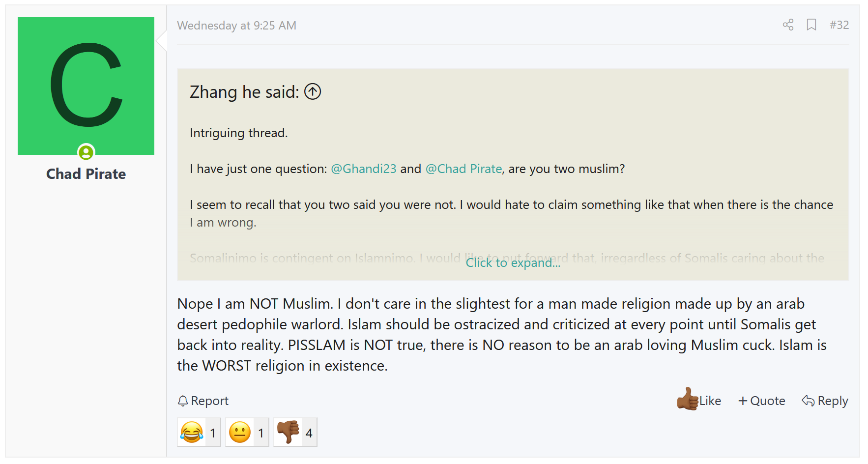View the laughing emoji reactions
The height and width of the screenshot is (464, 868).
[x=199, y=433]
